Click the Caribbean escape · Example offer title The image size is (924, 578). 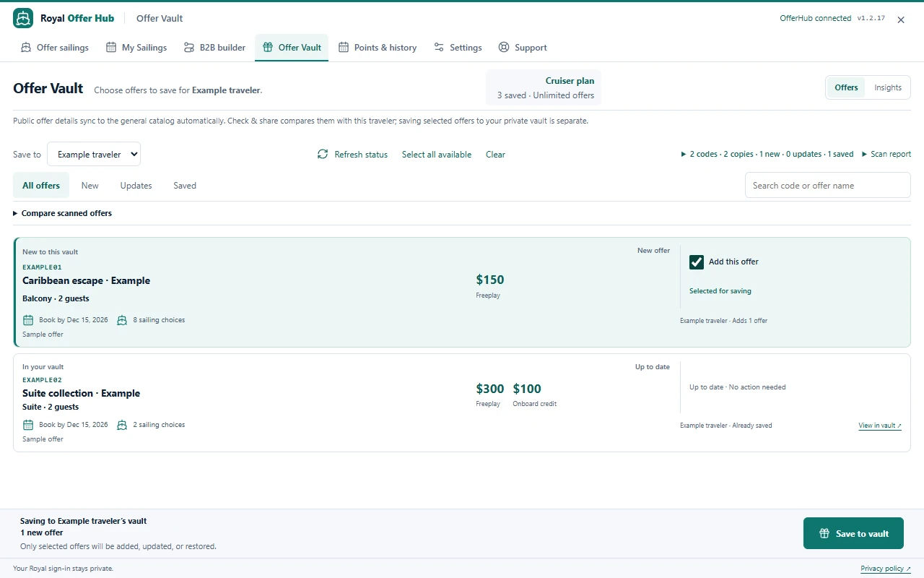click(x=87, y=280)
